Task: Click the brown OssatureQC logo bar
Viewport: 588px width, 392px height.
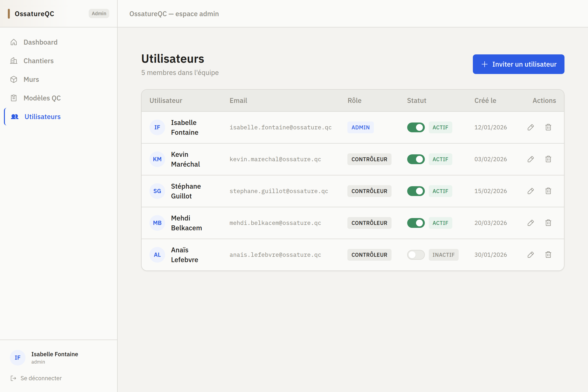Action: 9,14
